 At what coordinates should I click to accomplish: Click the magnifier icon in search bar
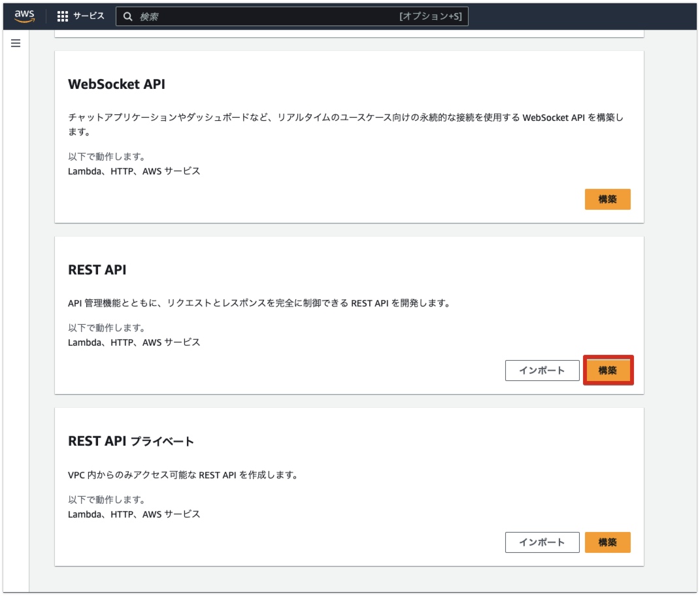(x=128, y=17)
